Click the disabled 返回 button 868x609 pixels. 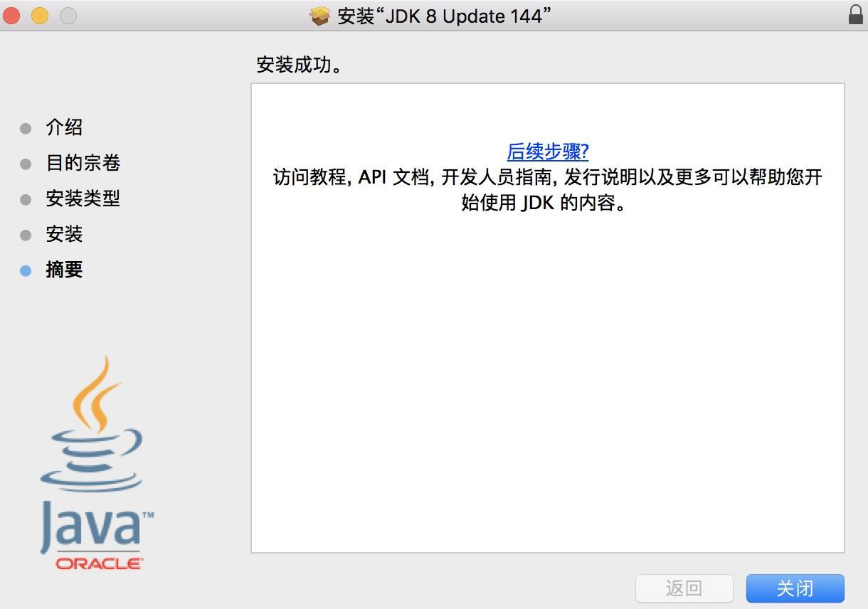pyautogui.click(x=684, y=588)
